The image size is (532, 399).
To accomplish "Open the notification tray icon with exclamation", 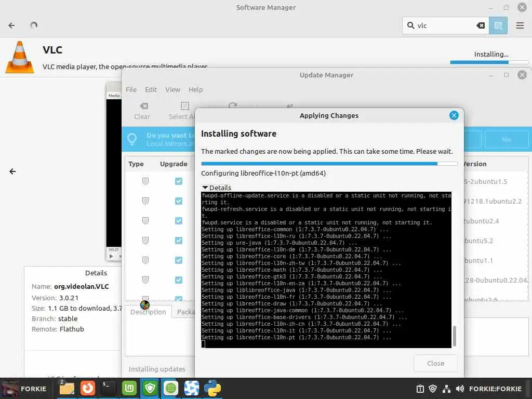I will click(x=420, y=389).
